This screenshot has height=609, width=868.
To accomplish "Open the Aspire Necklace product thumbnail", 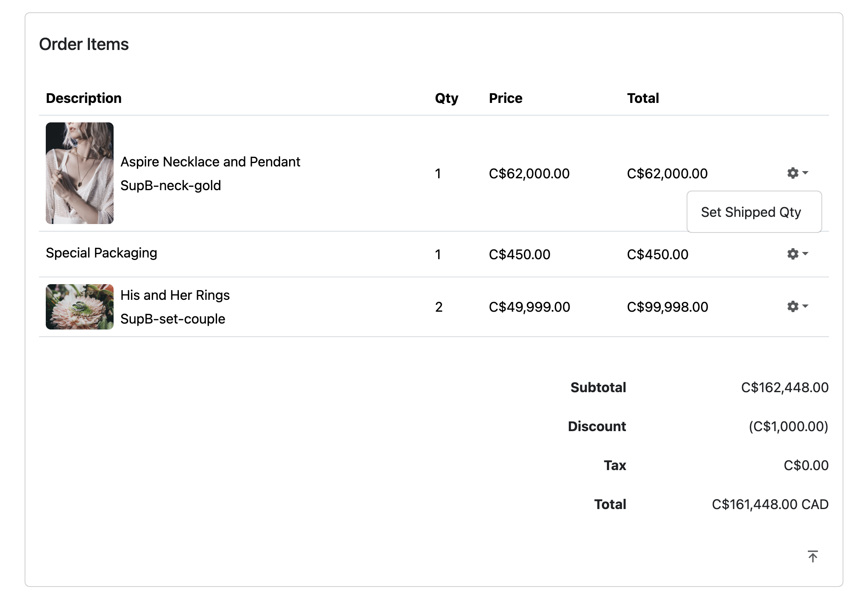I will pos(80,173).
